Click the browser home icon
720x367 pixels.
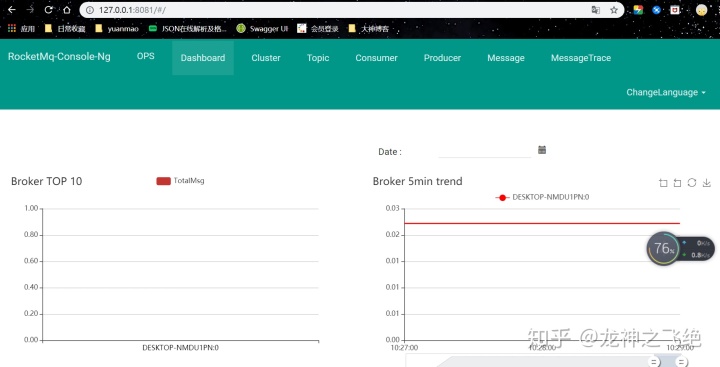point(67,10)
